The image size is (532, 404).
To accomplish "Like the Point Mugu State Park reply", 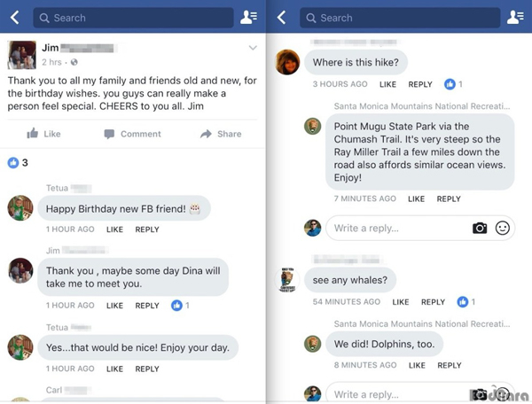I will pyautogui.click(x=417, y=199).
